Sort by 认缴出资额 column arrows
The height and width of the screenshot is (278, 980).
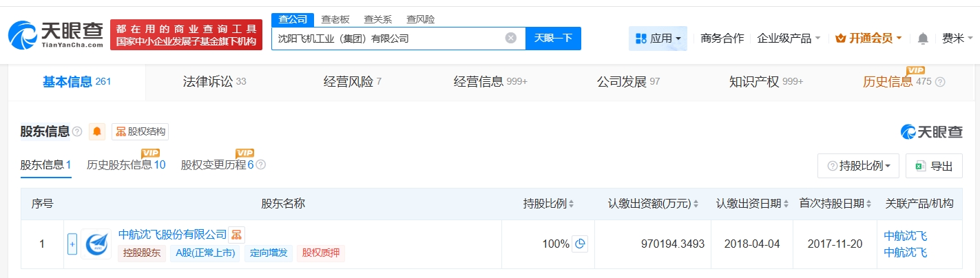tap(696, 204)
